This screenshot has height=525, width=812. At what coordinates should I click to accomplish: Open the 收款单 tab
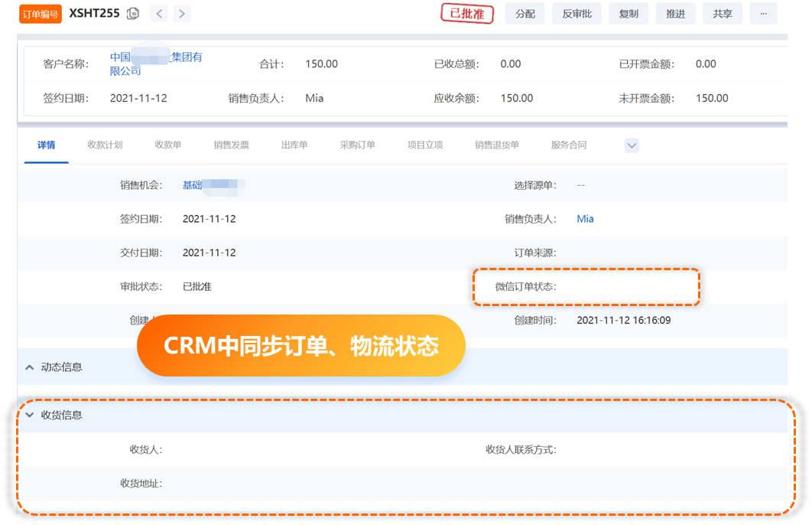coord(167,145)
